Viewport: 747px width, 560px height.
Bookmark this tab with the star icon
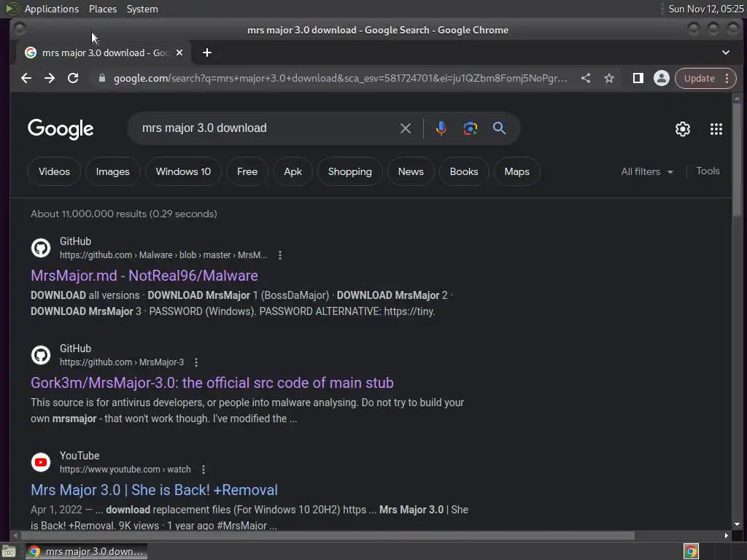click(609, 78)
